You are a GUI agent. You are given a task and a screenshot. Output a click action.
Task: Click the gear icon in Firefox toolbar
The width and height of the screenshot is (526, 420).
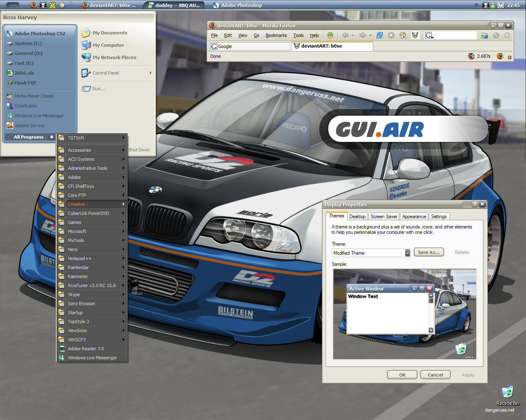496,35
